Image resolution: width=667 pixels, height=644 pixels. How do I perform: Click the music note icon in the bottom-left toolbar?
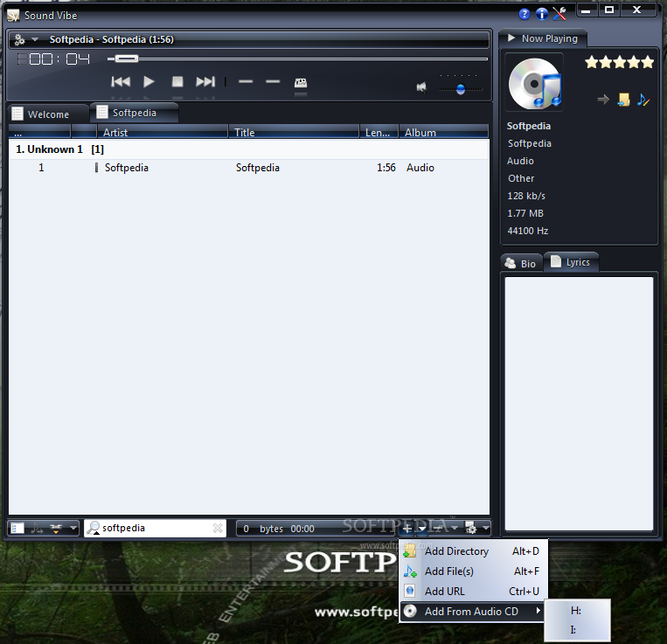(x=37, y=529)
